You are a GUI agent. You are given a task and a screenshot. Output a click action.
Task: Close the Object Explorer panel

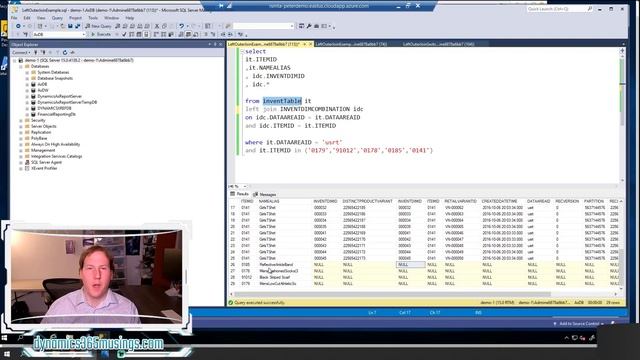[221, 44]
